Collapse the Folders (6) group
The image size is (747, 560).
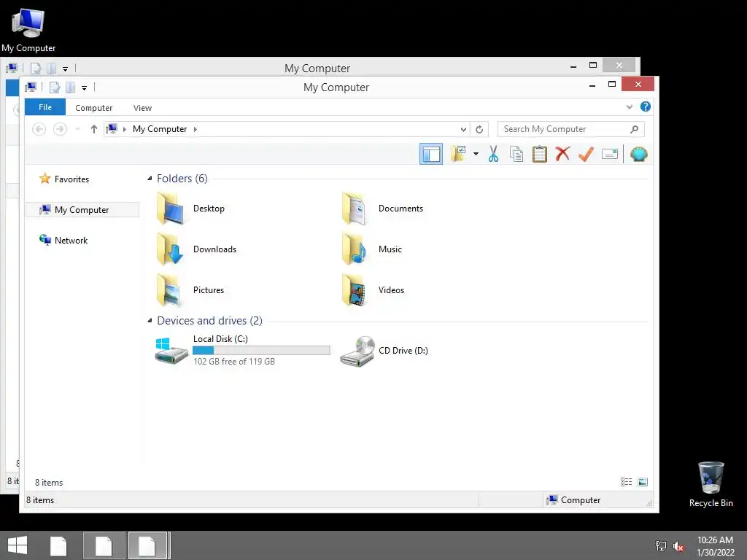(x=150, y=178)
